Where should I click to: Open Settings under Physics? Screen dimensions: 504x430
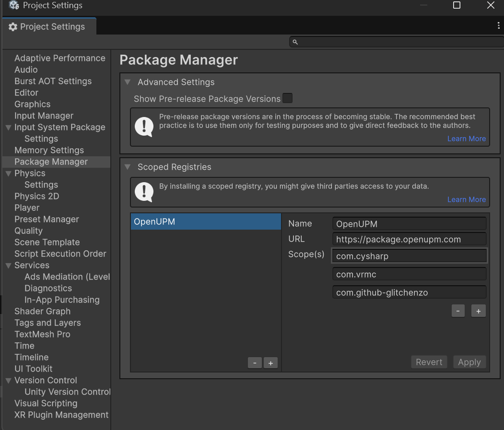click(41, 185)
